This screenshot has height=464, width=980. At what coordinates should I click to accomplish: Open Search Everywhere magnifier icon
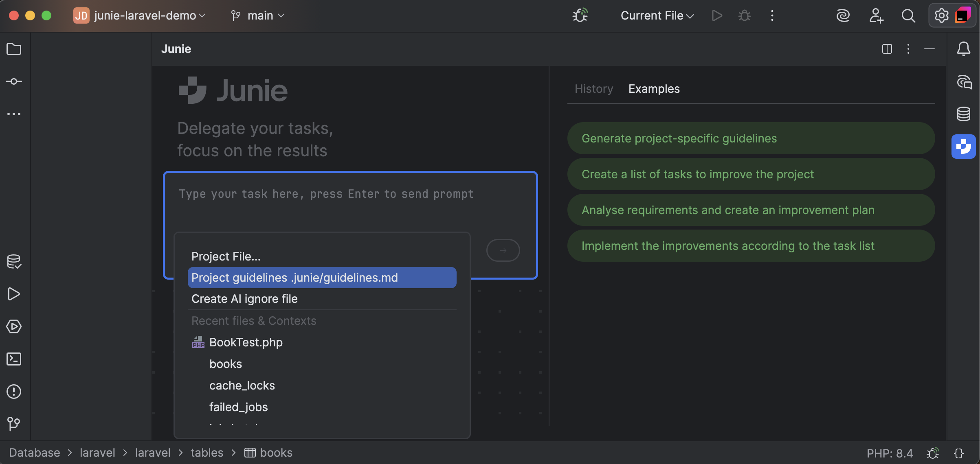[908, 15]
